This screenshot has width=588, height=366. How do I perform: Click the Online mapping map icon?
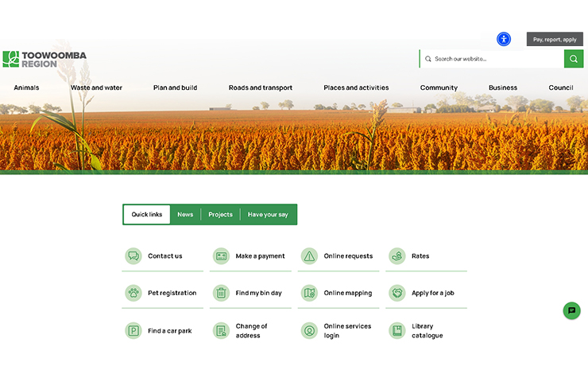(309, 293)
